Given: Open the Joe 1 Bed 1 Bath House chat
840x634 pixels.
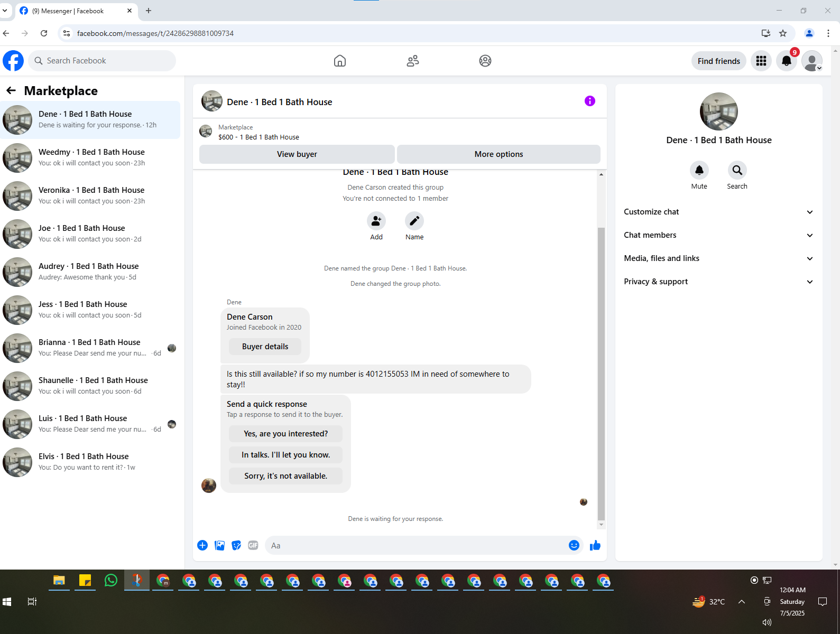Looking at the screenshot, I should tap(90, 234).
